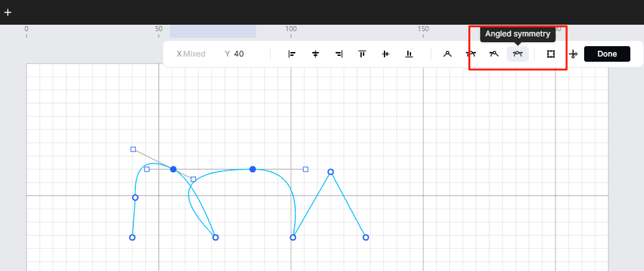Image resolution: width=644 pixels, height=271 pixels.
Task: Click the Y position field showing 40
Action: (239, 54)
